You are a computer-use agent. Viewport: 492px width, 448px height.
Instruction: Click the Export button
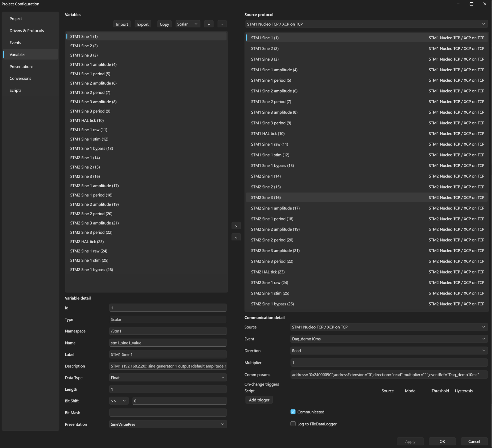point(143,24)
